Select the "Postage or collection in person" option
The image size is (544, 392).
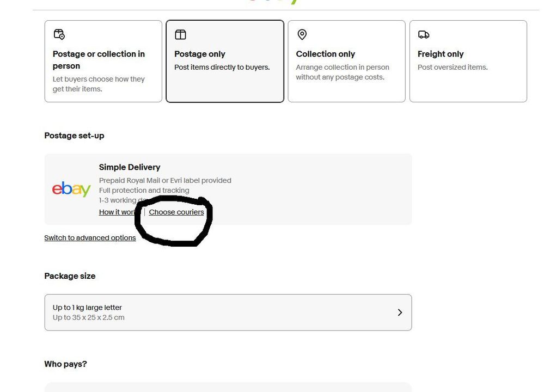99,60
